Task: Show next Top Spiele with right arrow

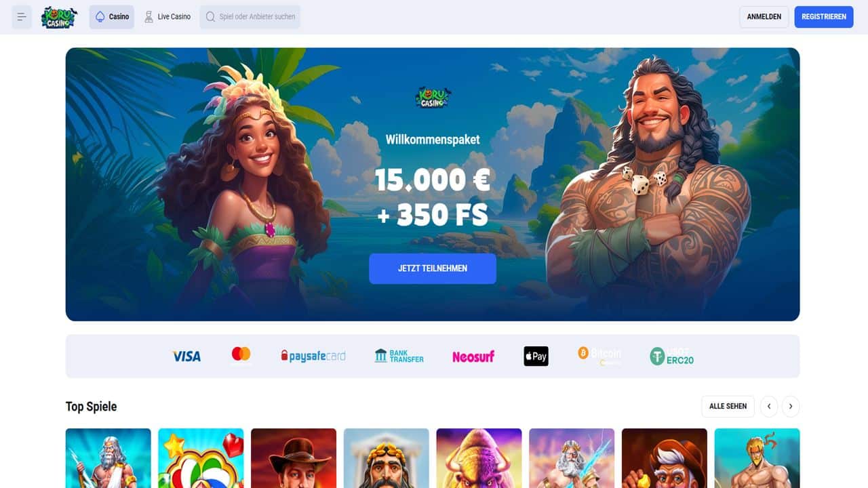Action: [791, 406]
